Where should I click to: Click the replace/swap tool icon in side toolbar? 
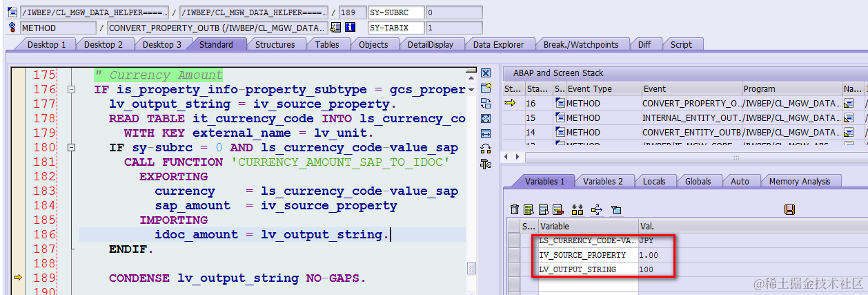point(485,104)
